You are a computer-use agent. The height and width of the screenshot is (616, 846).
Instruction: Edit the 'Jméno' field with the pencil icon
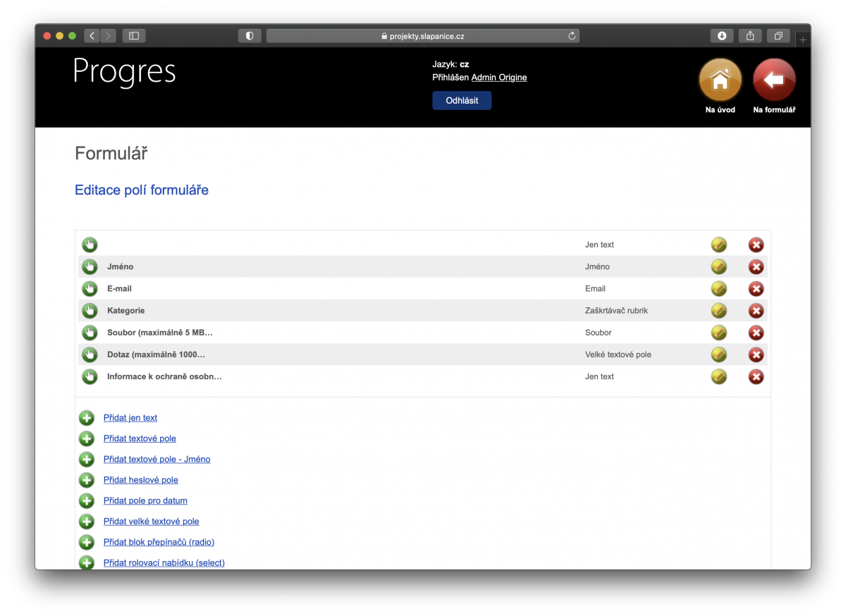coord(718,266)
